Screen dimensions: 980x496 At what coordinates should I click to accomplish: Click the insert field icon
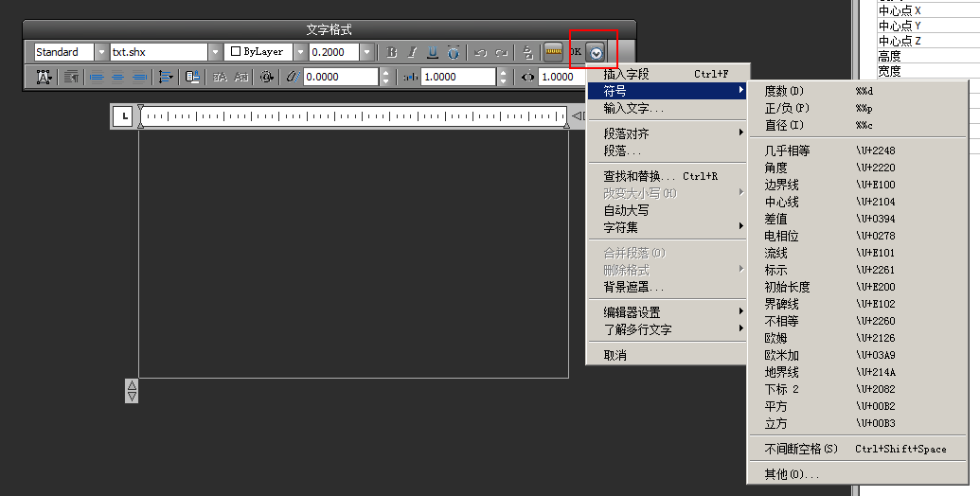point(192,77)
